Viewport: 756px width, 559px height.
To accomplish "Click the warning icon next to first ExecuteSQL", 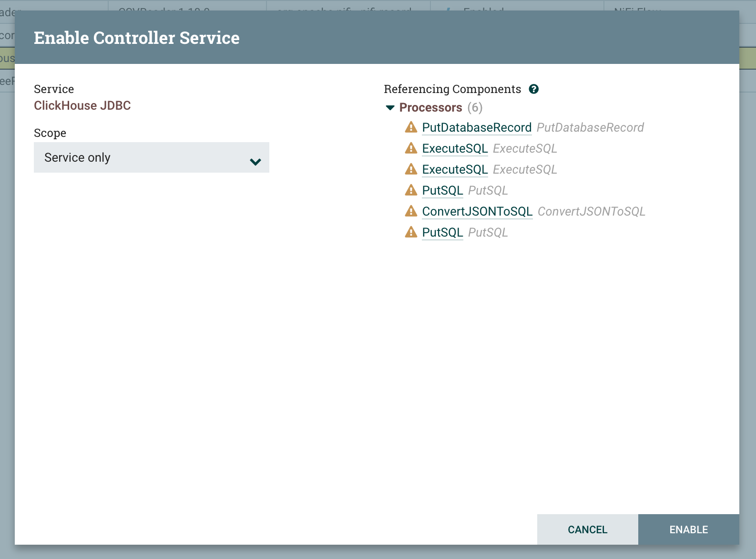I will pyautogui.click(x=411, y=148).
